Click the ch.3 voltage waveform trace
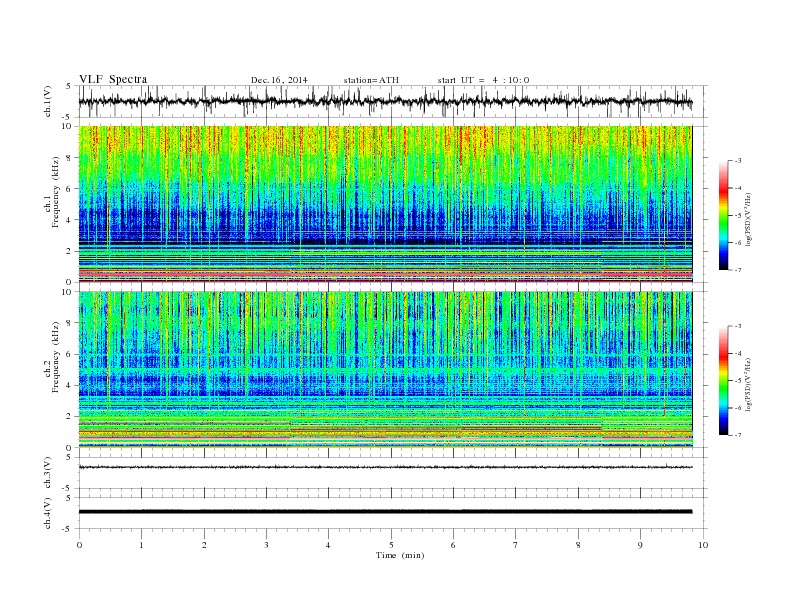 pyautogui.click(x=385, y=467)
